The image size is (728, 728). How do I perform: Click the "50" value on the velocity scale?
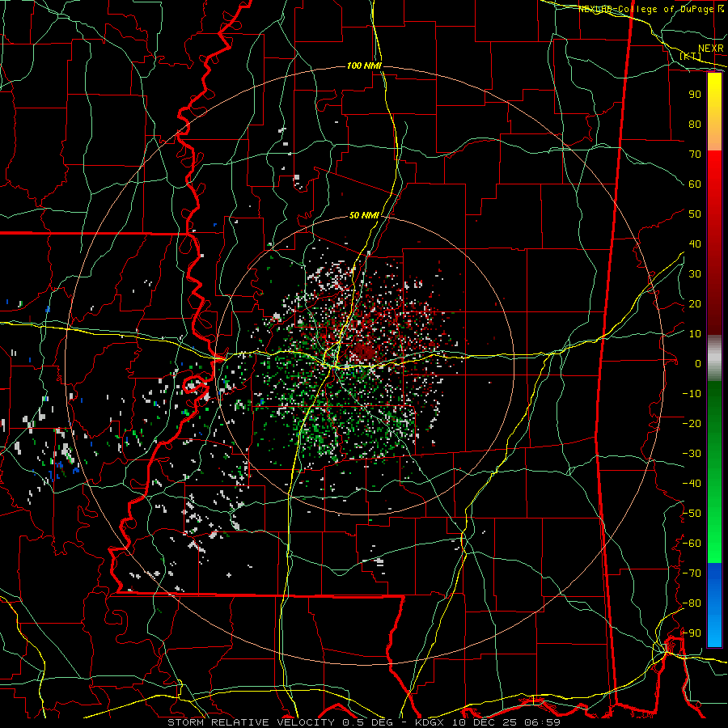coord(695,214)
